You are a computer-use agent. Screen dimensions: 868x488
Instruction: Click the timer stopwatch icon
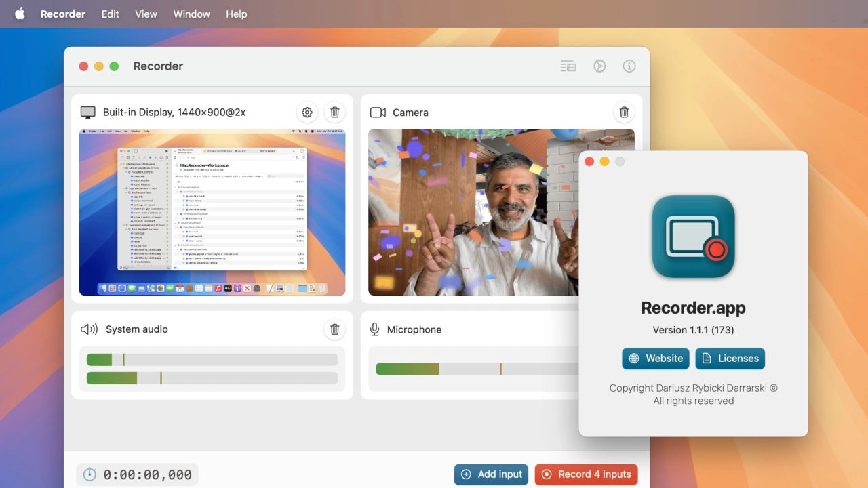coord(90,475)
